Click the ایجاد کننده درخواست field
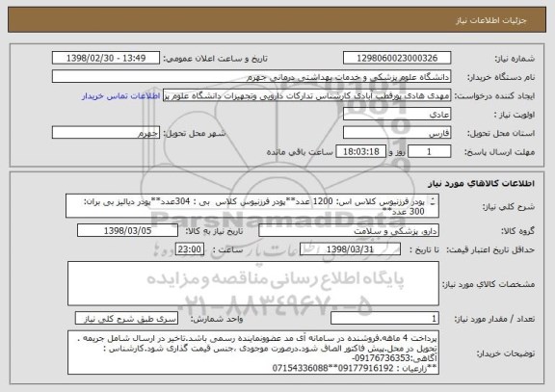The height and width of the screenshot is (392, 555). pos(306,95)
